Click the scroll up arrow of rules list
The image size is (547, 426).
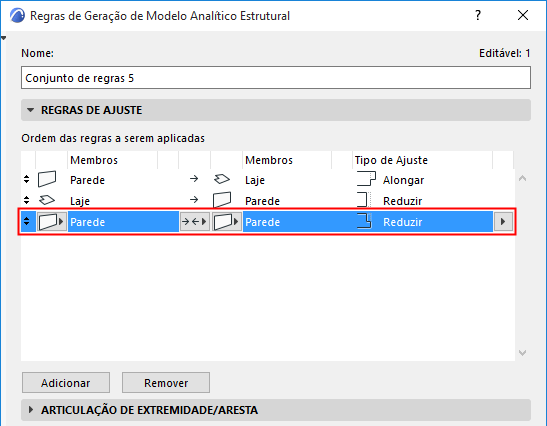pos(522,179)
